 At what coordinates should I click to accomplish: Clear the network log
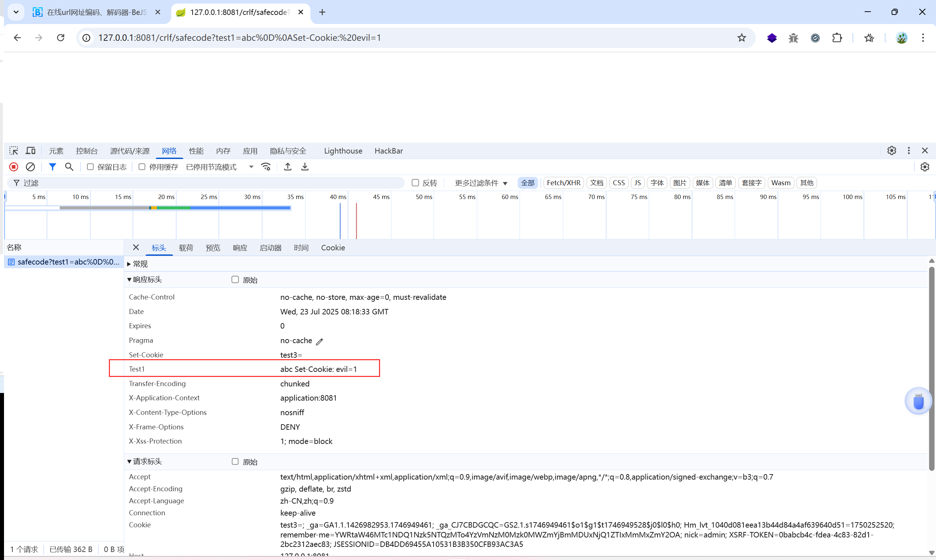tap(30, 167)
